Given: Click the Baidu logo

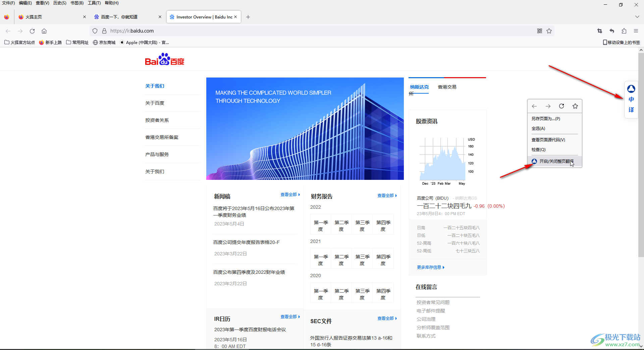Looking at the screenshot, I should [165, 59].
